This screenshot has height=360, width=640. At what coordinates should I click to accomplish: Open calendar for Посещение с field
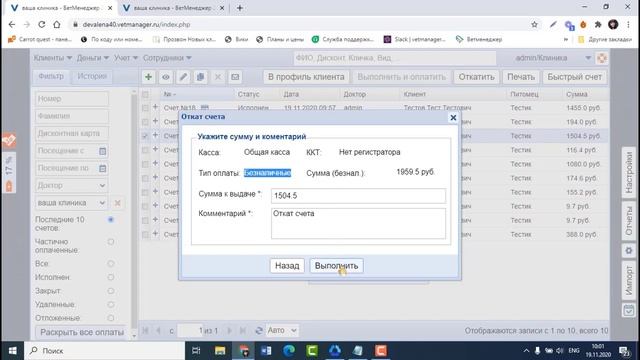(102, 151)
